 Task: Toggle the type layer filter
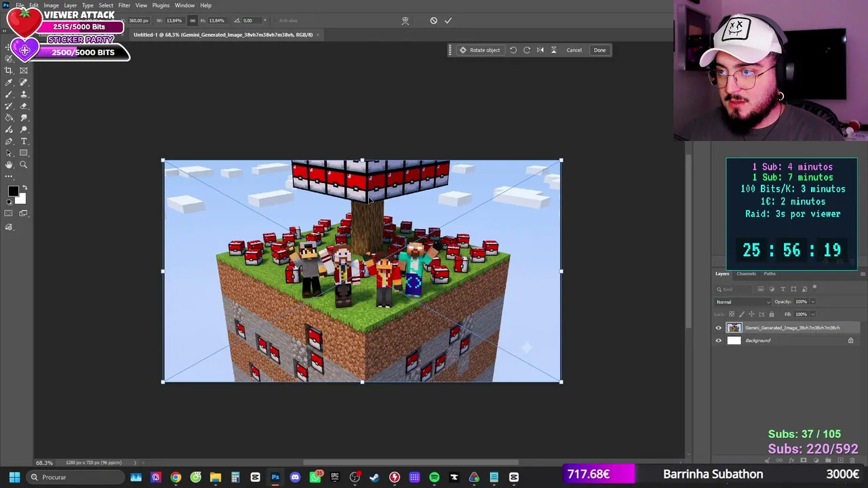[783, 289]
